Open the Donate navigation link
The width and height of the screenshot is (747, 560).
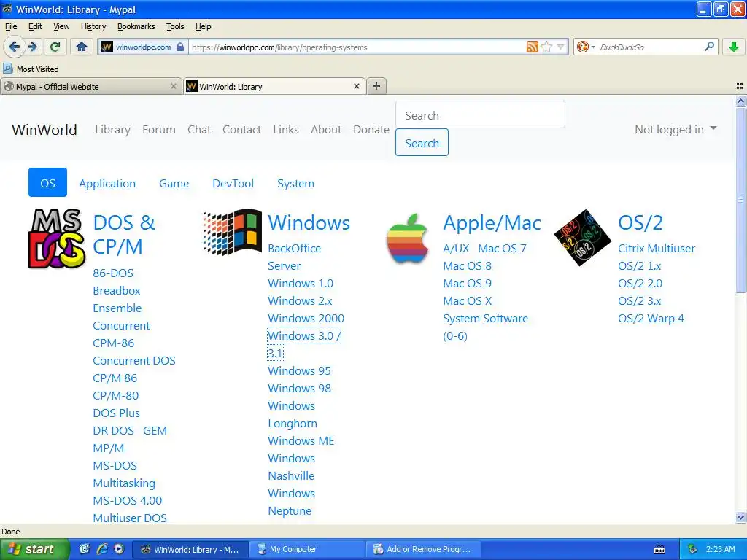pyautogui.click(x=371, y=130)
